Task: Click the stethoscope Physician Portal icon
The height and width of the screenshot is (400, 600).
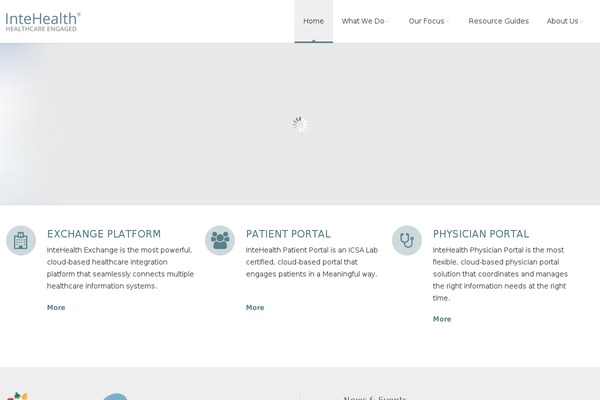Action: pyautogui.click(x=407, y=240)
